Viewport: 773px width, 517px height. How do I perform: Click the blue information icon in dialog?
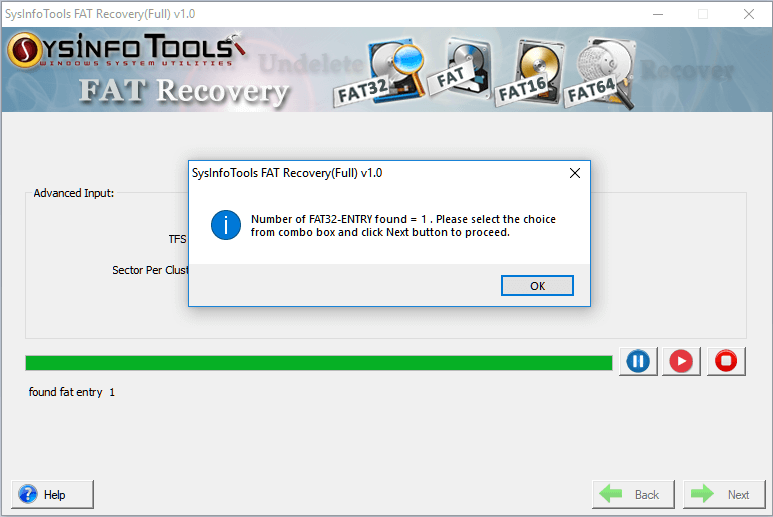point(226,225)
